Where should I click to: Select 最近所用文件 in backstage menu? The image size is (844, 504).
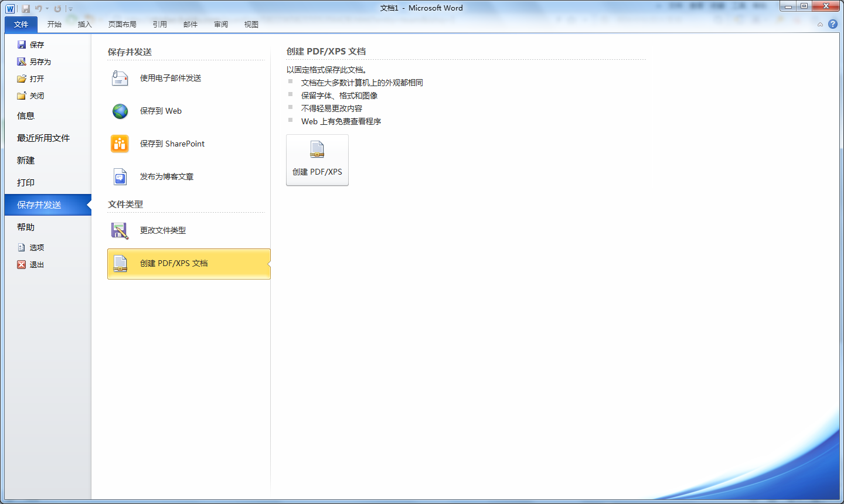(x=48, y=138)
